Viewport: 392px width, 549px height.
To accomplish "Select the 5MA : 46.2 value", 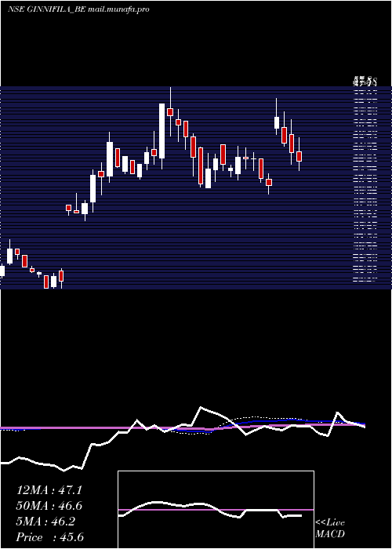I will click(45, 522).
